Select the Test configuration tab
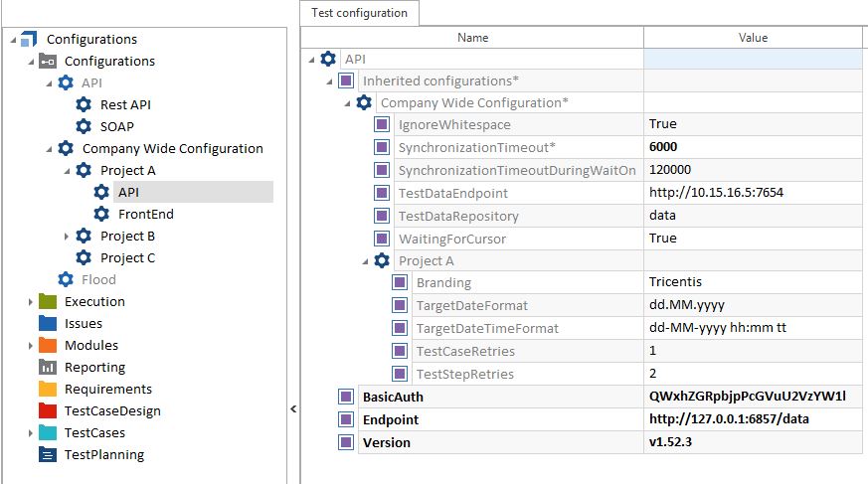The width and height of the screenshot is (868, 484). pos(360,13)
